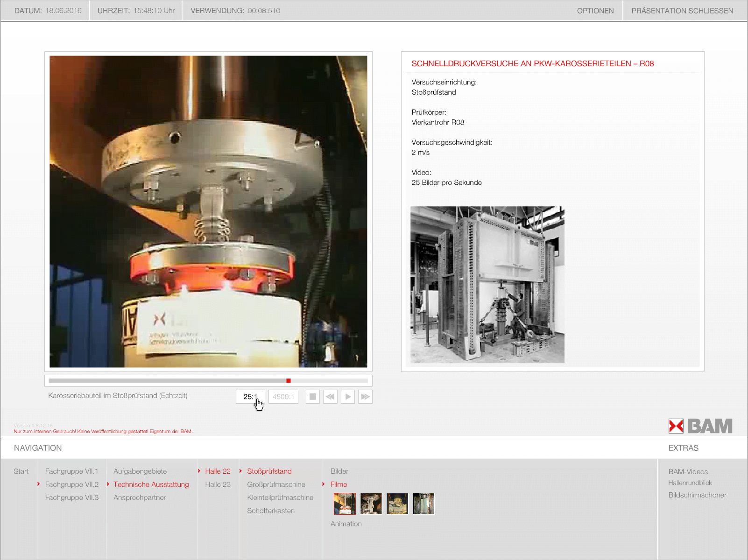Click the rewind video button
The width and height of the screenshot is (748, 560).
330,397
